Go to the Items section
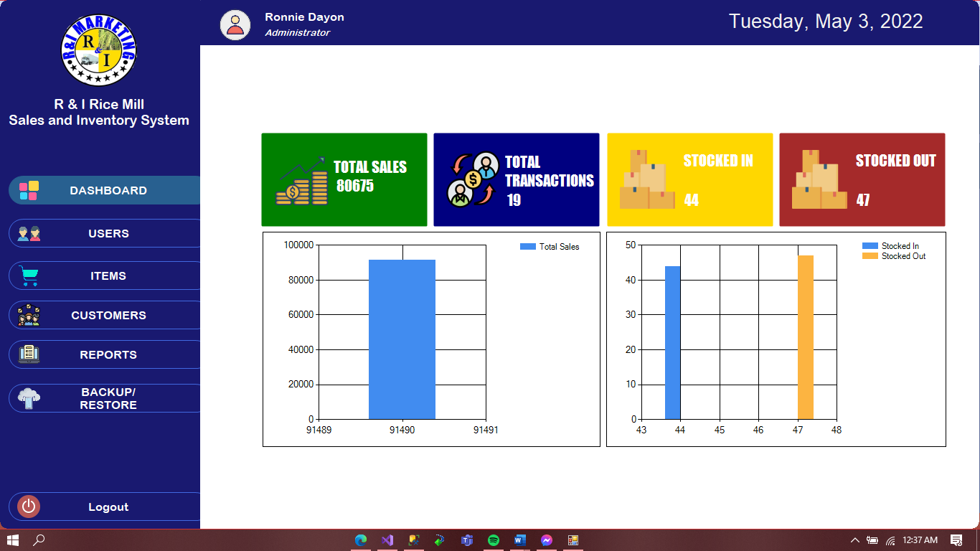The image size is (980, 551). [x=104, y=275]
